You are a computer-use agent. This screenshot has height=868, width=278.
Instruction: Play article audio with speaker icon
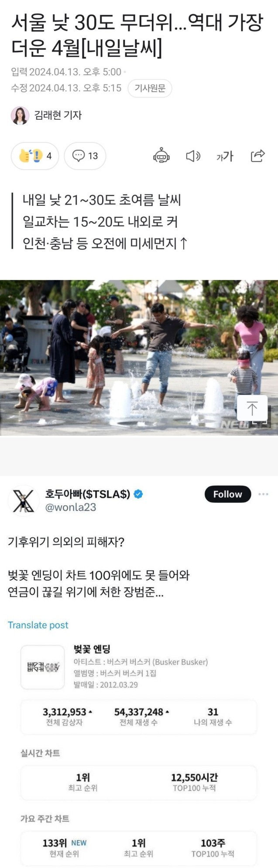[x=193, y=156]
